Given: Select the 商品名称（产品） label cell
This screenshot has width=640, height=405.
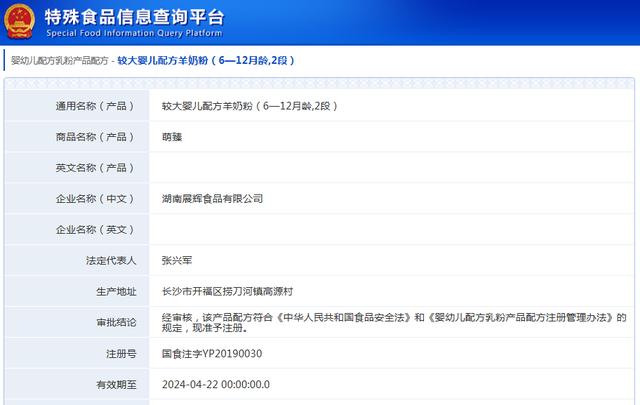Looking at the screenshot, I should pos(77,137).
